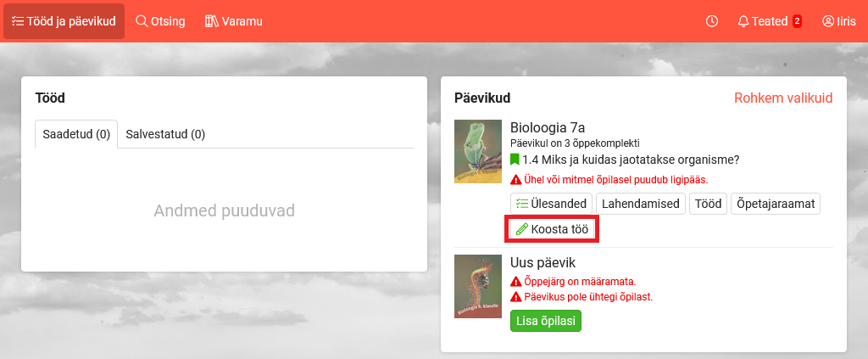The image size is (868, 359).
Task: Open Otsing search in top bar
Action: [160, 21]
